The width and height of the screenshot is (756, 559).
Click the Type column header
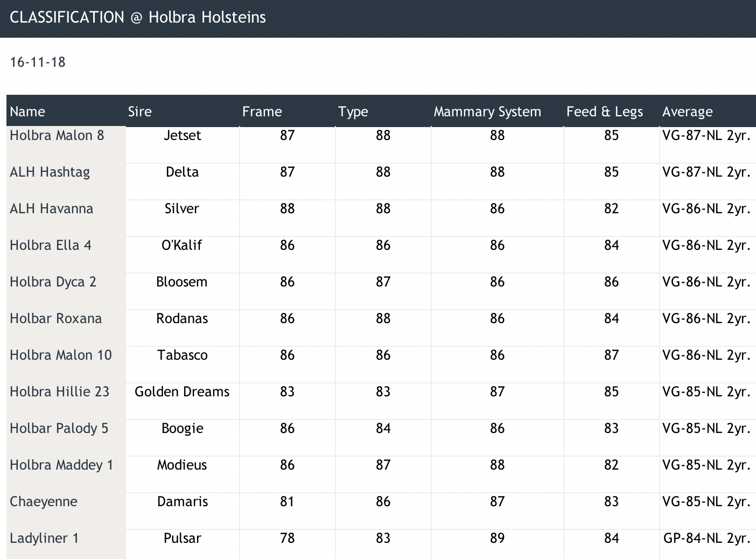(x=353, y=111)
